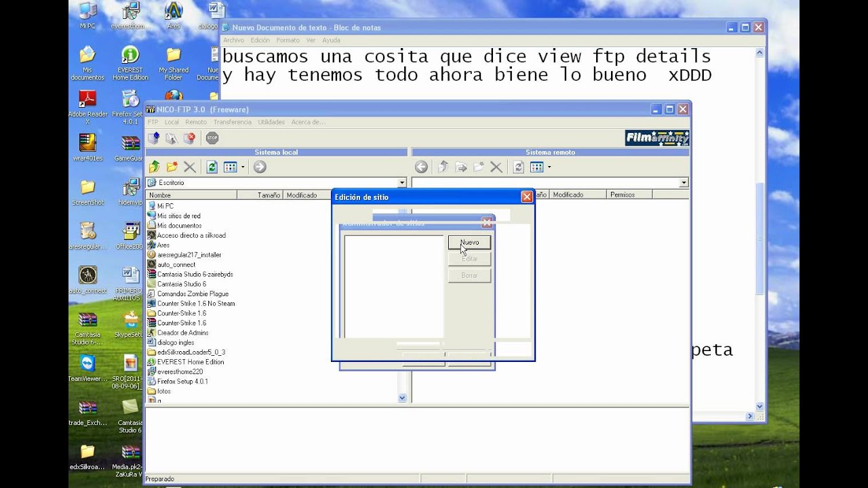Click the site manager icon in NICO-FTP toolbar
The height and width of the screenshot is (488, 868).
tap(172, 138)
